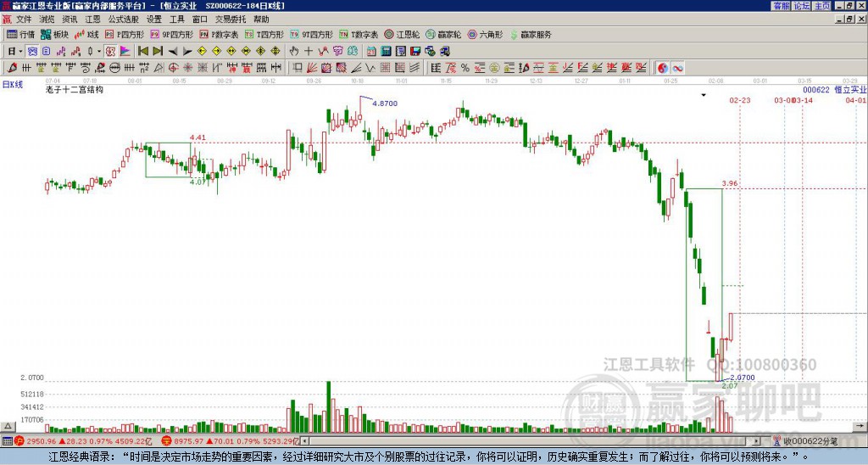
Task: Click the 论坛 forum button
Action: point(802,6)
